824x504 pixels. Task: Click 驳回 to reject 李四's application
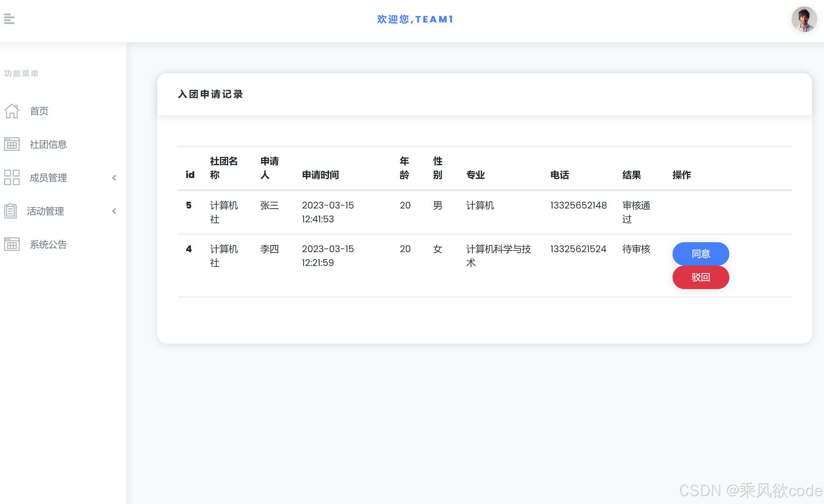coord(700,277)
